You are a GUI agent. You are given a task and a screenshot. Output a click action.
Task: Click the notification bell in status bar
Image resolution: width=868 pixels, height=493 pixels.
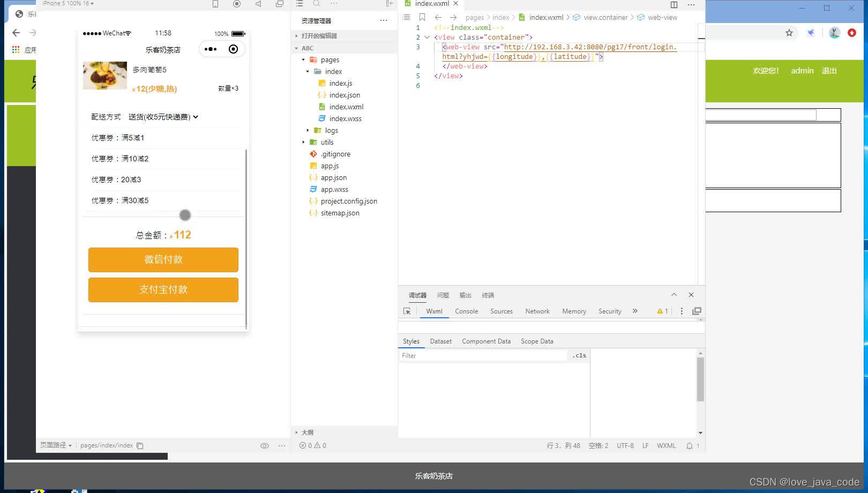pos(690,446)
